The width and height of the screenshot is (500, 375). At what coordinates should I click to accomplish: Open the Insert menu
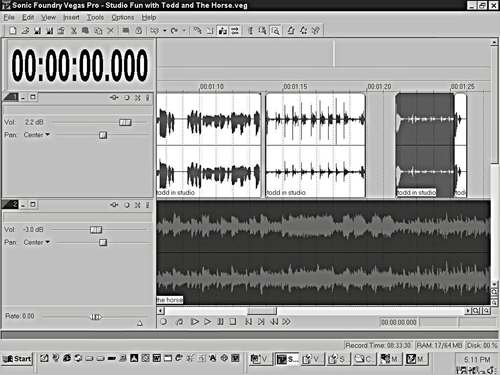71,17
